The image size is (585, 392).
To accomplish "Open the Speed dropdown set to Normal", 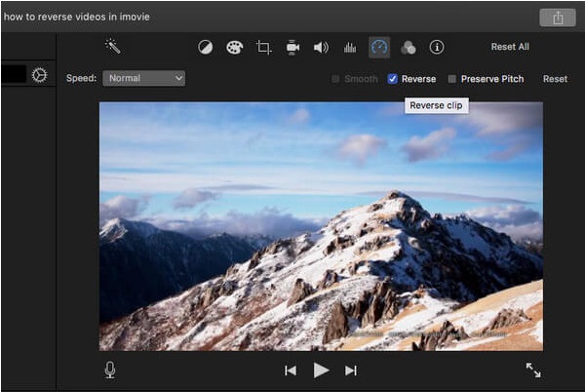I will click(143, 78).
